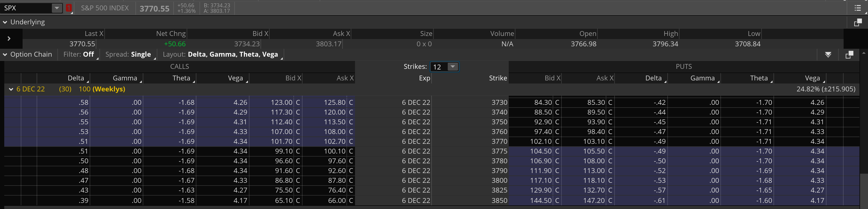
Task: Collapse the 6 DEC 22 expiration row
Action: coord(11,89)
